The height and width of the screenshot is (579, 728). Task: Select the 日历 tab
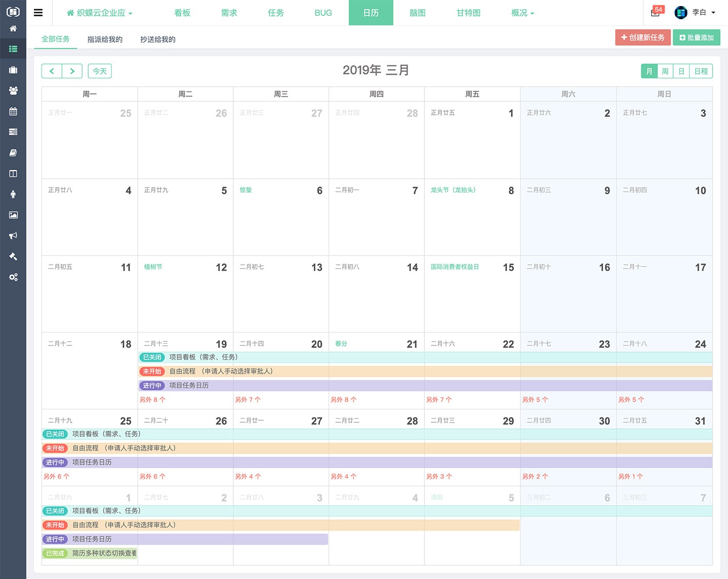coord(371,13)
